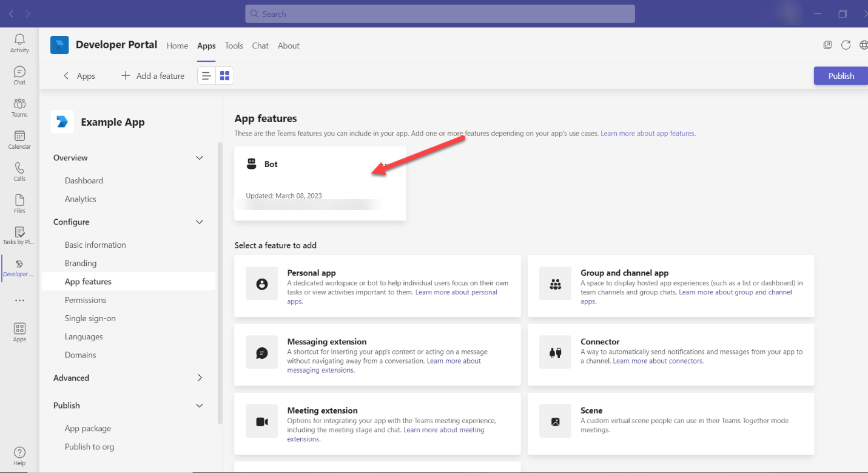
Task: Open Dashboard in left navigation
Action: [84, 180]
